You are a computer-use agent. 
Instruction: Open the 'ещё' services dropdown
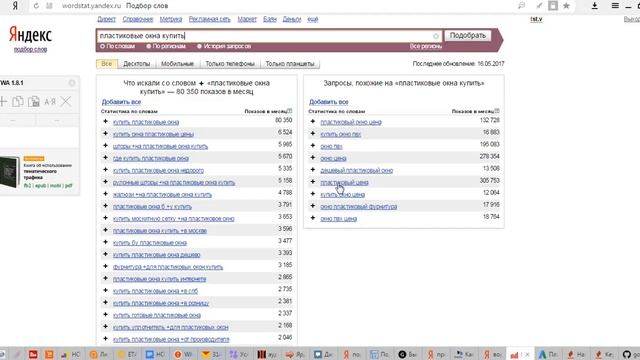tap(313, 19)
